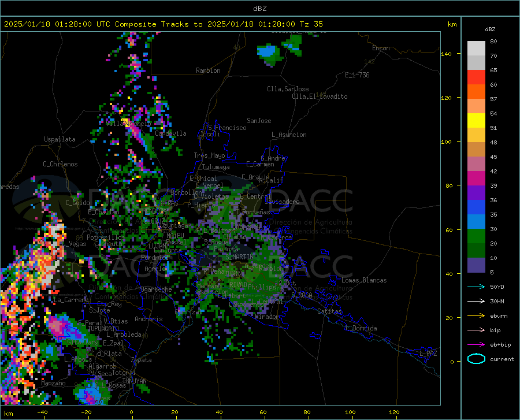Click the 'dBZ' title at the top
The height and width of the screenshot is (420, 520).
[x=259, y=9]
